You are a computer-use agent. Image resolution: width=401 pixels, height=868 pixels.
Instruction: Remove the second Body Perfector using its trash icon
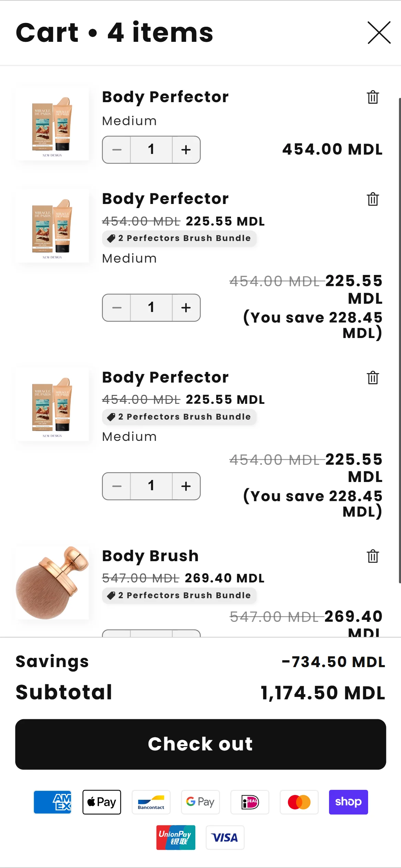coord(373,199)
